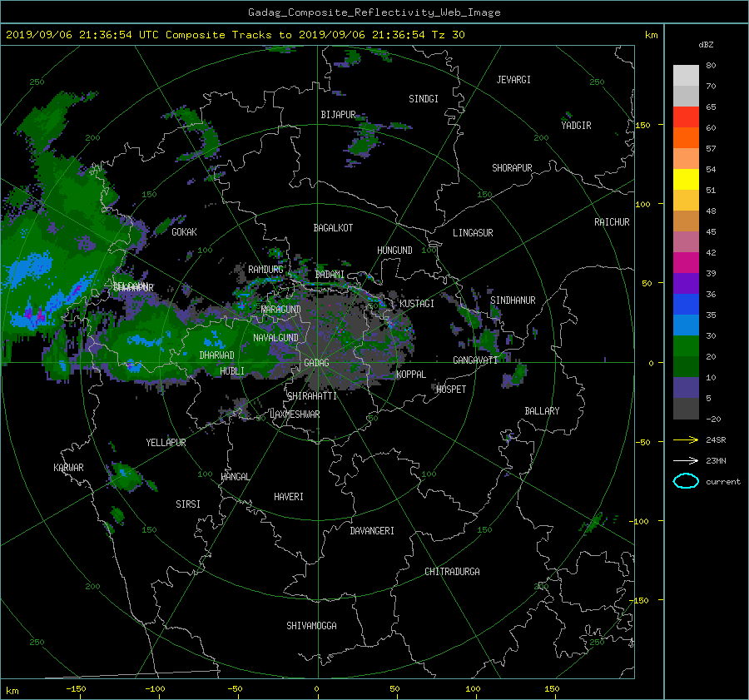Click the NAVALGUND city label
Image resolution: width=749 pixels, height=700 pixels.
click(x=275, y=337)
